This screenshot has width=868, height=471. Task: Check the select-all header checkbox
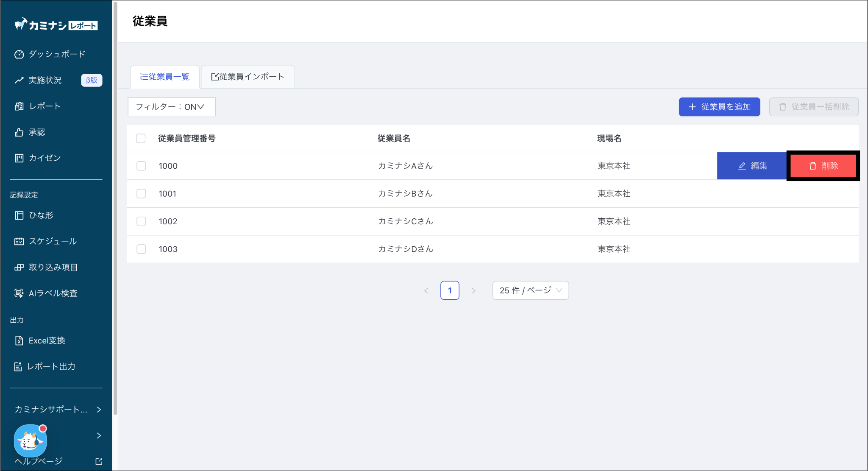tap(141, 139)
